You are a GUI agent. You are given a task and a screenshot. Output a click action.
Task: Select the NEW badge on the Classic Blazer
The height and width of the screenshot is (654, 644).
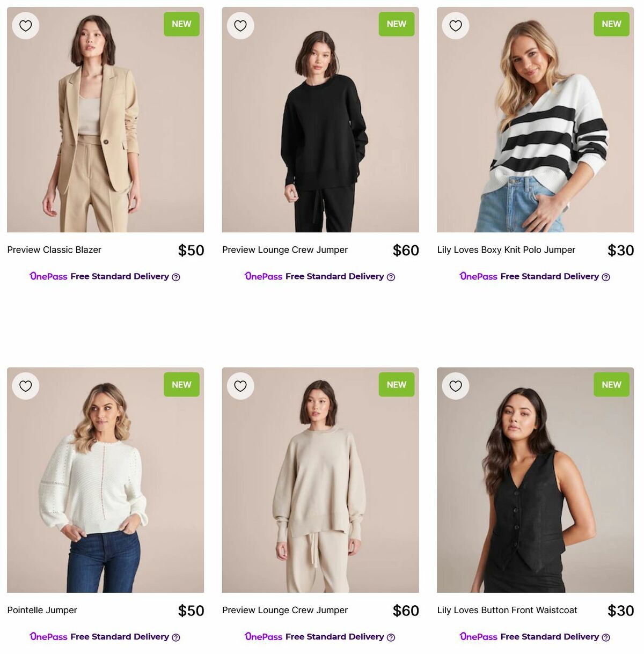(x=181, y=24)
